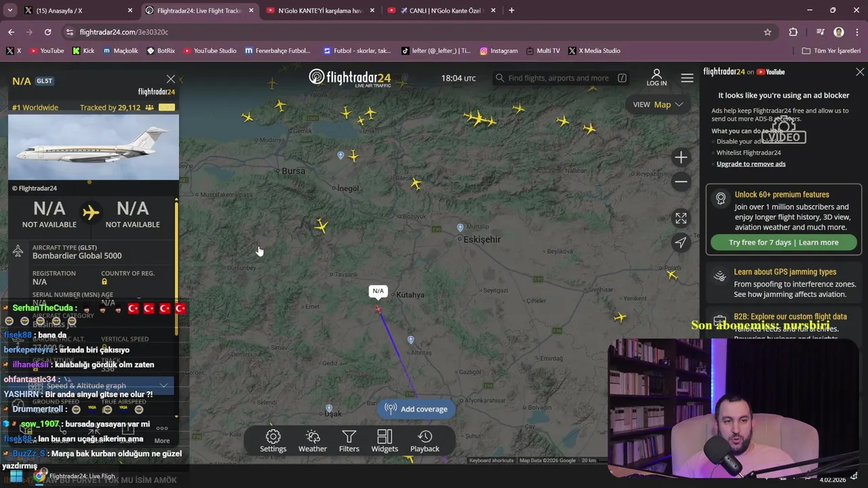The width and height of the screenshot is (868, 488).
Task: Open the Maçkolik bookmark
Action: [x=120, y=51]
